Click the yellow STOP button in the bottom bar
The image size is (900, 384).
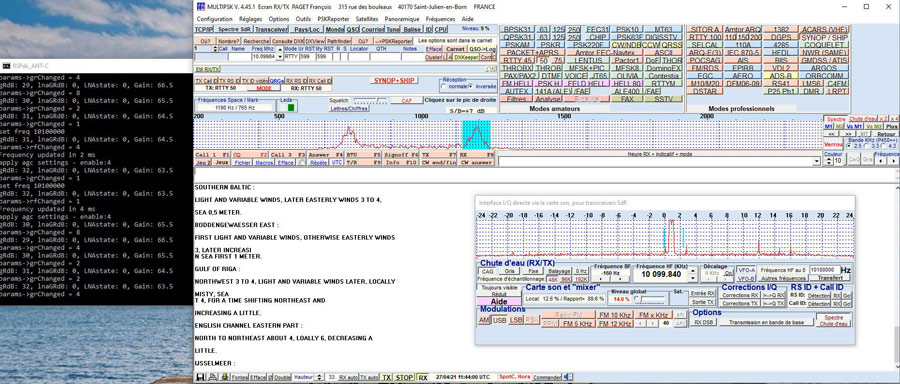coord(404,377)
